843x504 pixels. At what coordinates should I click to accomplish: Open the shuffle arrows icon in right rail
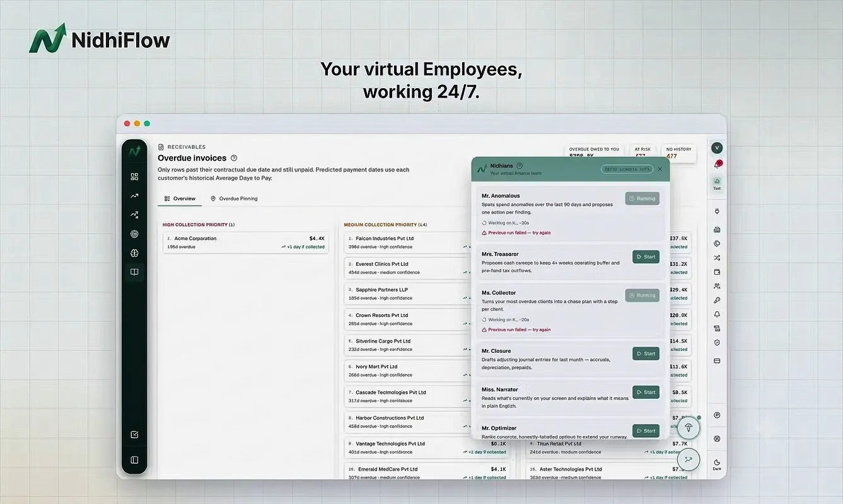tap(717, 258)
